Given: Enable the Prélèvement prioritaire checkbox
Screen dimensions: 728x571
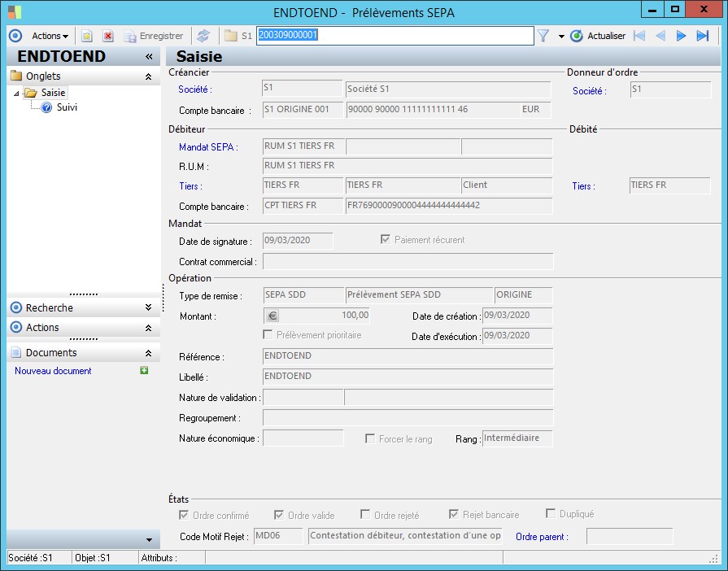Looking at the screenshot, I should click(268, 334).
